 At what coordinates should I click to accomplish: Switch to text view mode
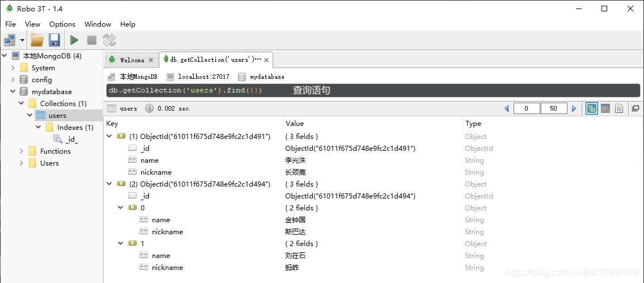click(x=619, y=108)
